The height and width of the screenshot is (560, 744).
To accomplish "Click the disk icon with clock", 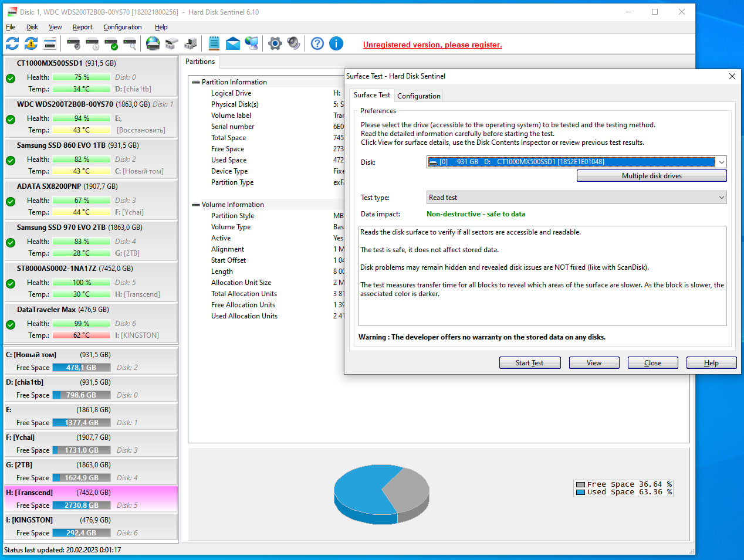I will tap(92, 43).
